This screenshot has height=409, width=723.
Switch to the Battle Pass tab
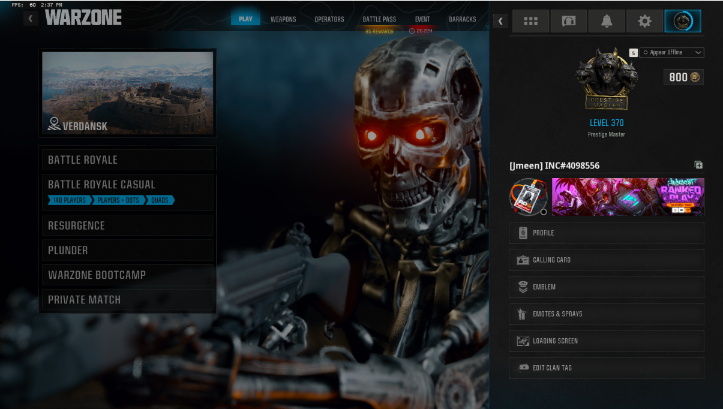(379, 19)
